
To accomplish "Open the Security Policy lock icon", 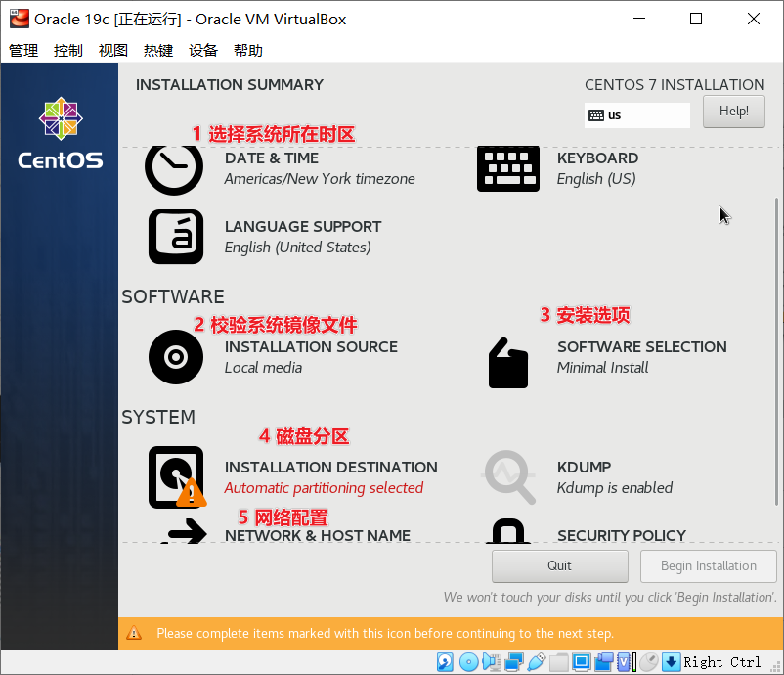I will coord(508,531).
